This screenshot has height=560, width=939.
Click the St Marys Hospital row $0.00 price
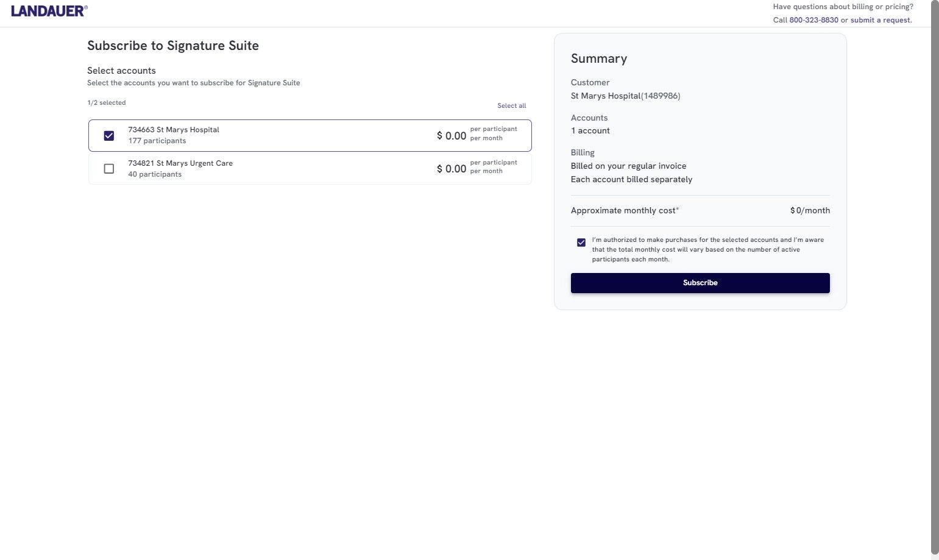[x=452, y=136]
